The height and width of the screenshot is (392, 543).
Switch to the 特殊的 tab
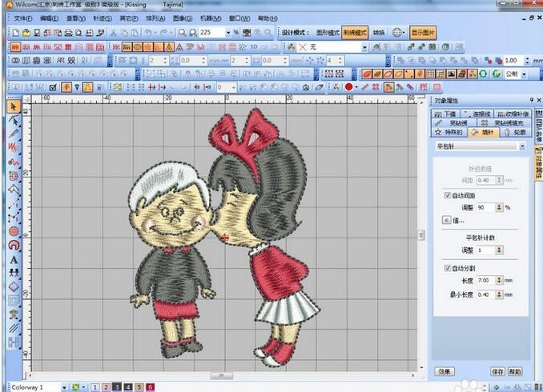pyautogui.click(x=449, y=133)
